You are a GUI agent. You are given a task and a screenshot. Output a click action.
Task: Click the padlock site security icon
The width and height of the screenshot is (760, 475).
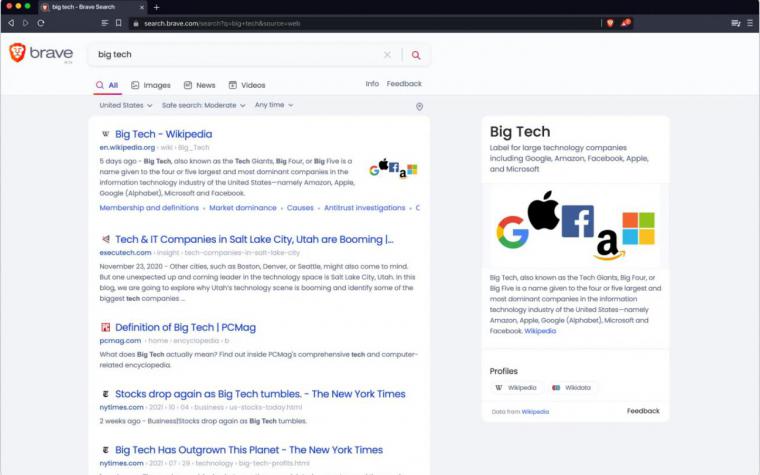pos(136,23)
